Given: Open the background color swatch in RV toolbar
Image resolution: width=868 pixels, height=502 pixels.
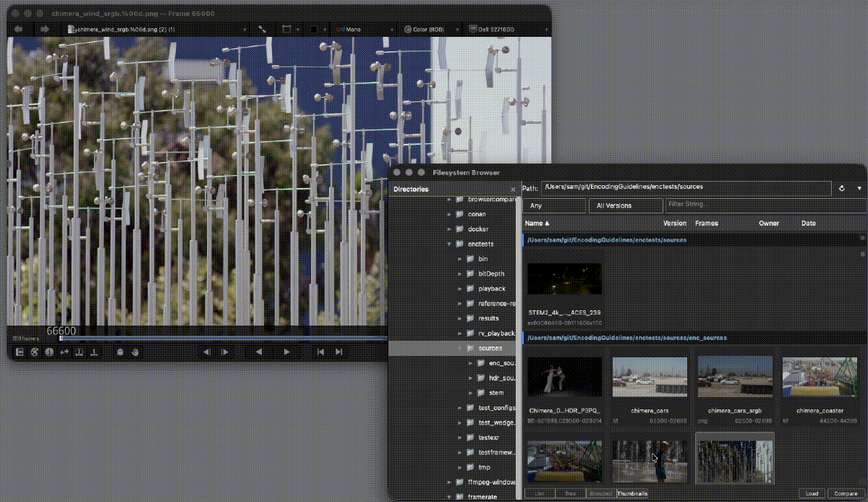Looking at the screenshot, I should coord(314,30).
